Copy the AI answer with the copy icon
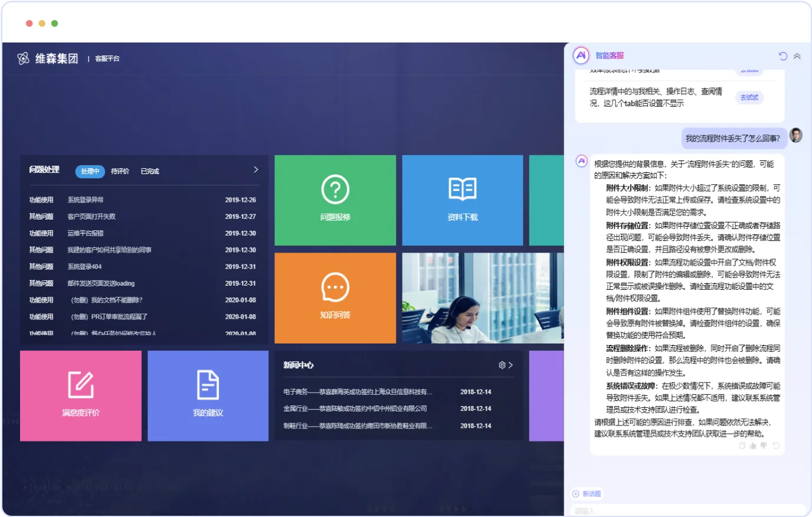 click(x=742, y=446)
